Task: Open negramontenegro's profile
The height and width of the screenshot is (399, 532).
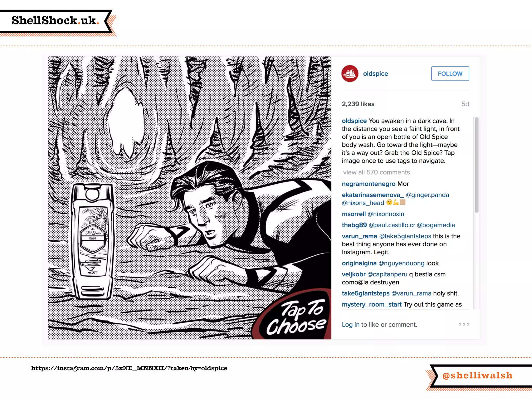Action: tap(368, 184)
